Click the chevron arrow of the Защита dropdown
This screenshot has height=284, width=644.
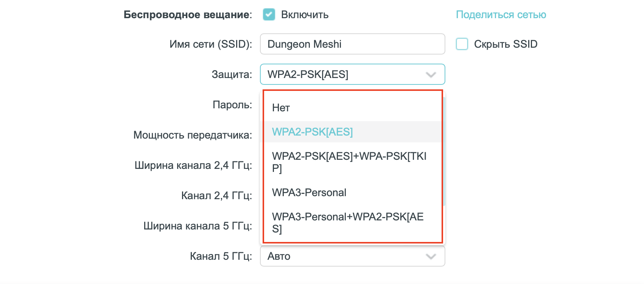pyautogui.click(x=431, y=75)
